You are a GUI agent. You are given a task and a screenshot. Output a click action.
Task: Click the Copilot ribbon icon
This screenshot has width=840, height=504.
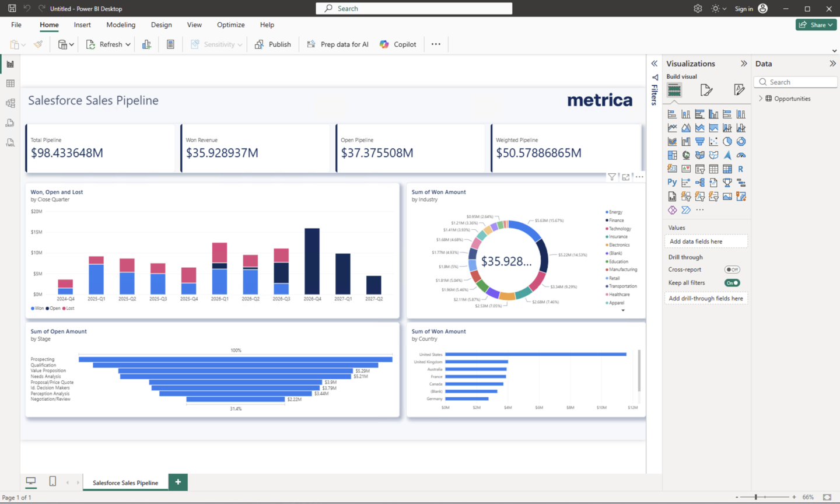tap(384, 44)
